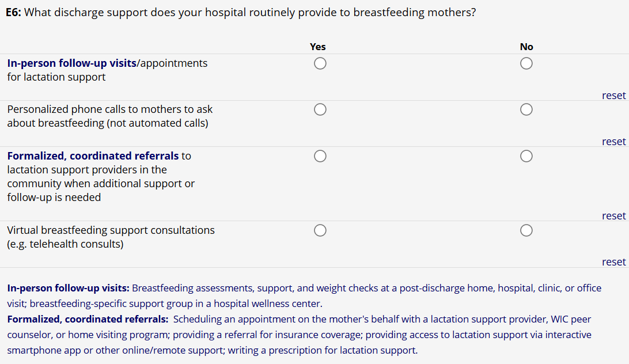Mark Yes for formalized, coordinated referrals
629x364 pixels.
pos(320,156)
